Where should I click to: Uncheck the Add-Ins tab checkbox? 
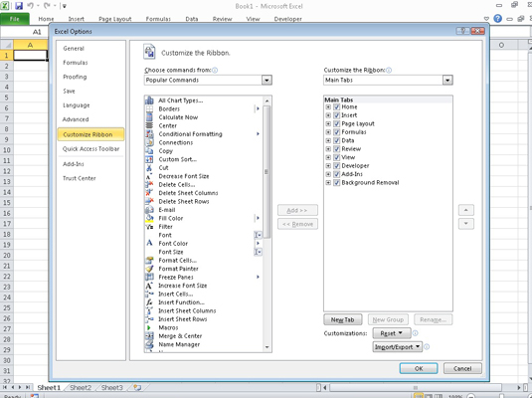coord(336,174)
